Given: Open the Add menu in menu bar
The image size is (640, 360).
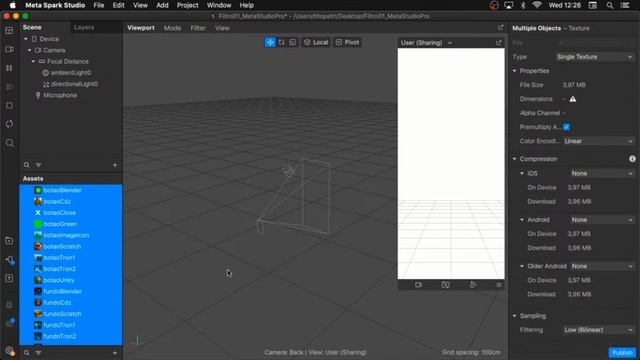Looking at the screenshot, I should pos(162,5).
